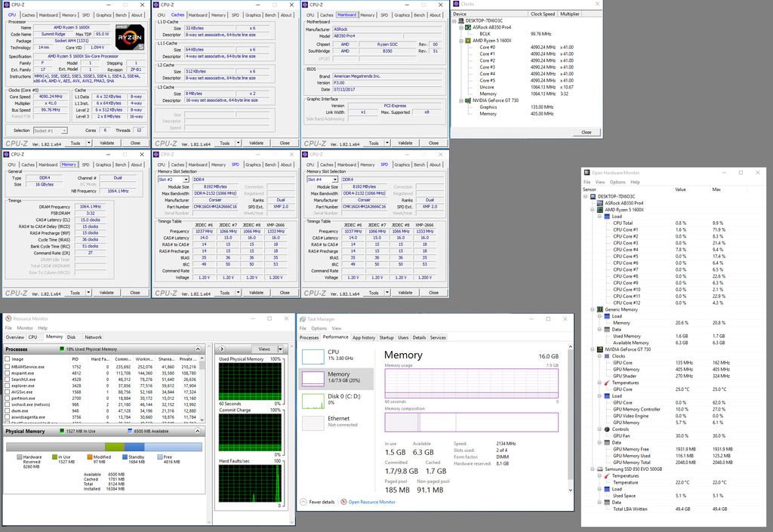Viewport: 773px width, 532px height.
Task: Open the Startup tab in Task Manager
Action: click(386, 337)
